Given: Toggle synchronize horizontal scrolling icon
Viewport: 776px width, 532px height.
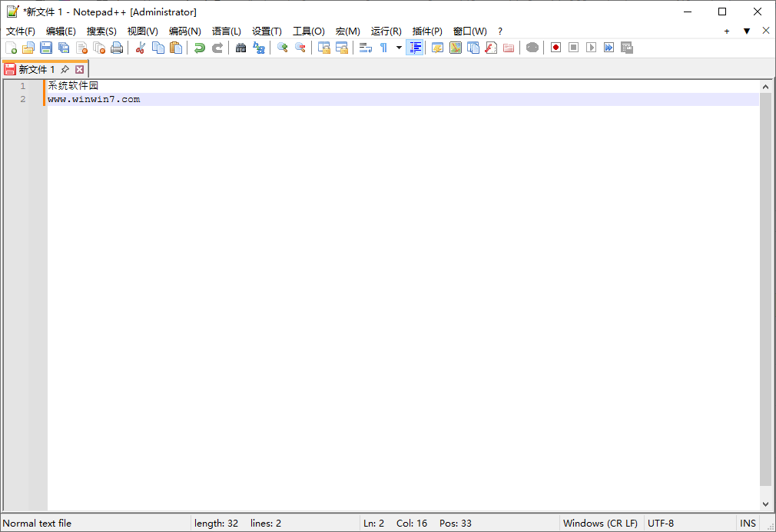Looking at the screenshot, I should [x=341, y=48].
